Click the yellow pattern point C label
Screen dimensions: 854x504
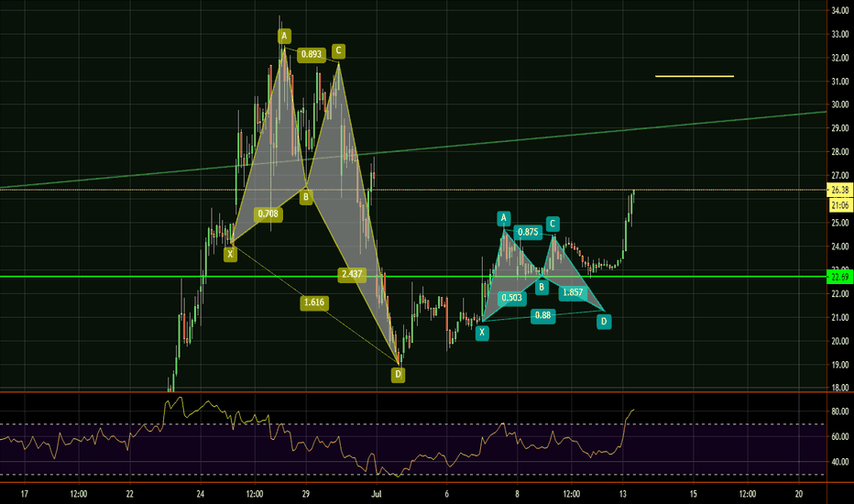[x=338, y=51]
